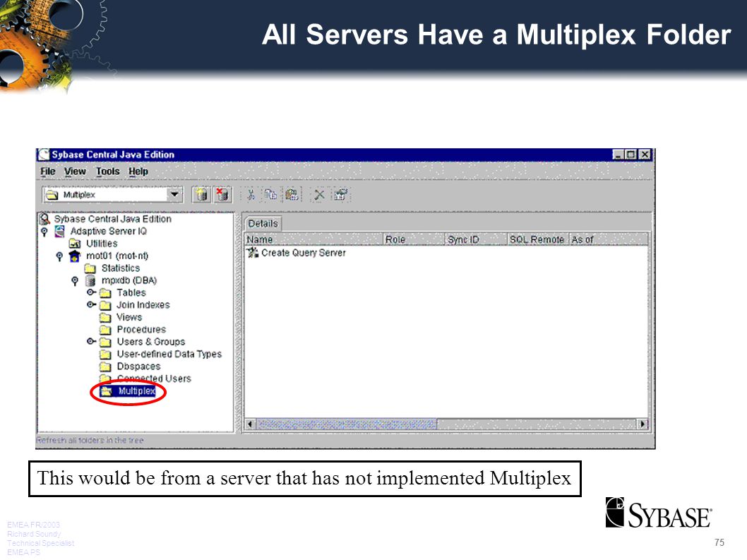Click the horizontal scrollbar thumb
Image resolution: width=747 pixels, height=560 pixels.
click(347, 424)
